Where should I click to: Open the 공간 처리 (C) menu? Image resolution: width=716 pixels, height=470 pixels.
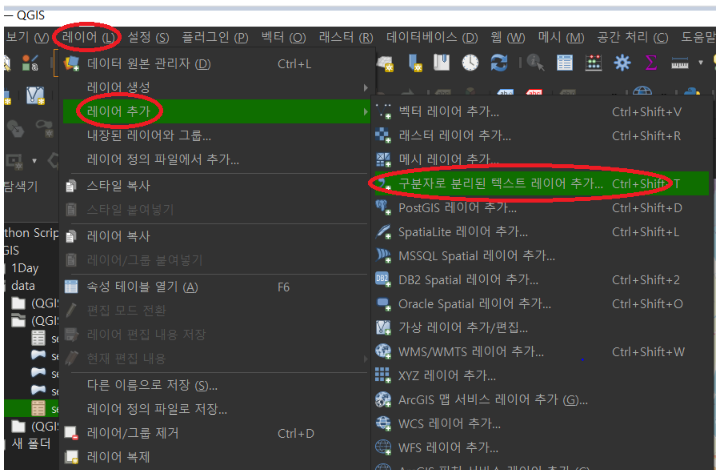pyautogui.click(x=632, y=37)
